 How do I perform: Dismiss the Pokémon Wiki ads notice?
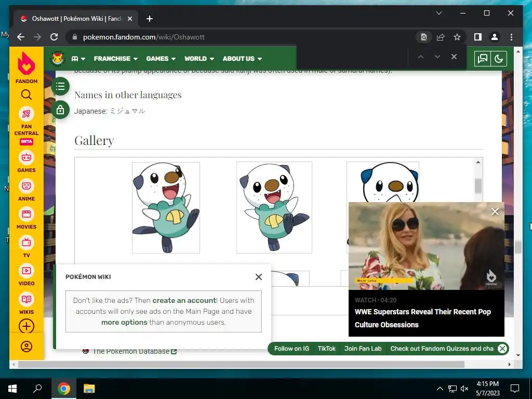(259, 277)
